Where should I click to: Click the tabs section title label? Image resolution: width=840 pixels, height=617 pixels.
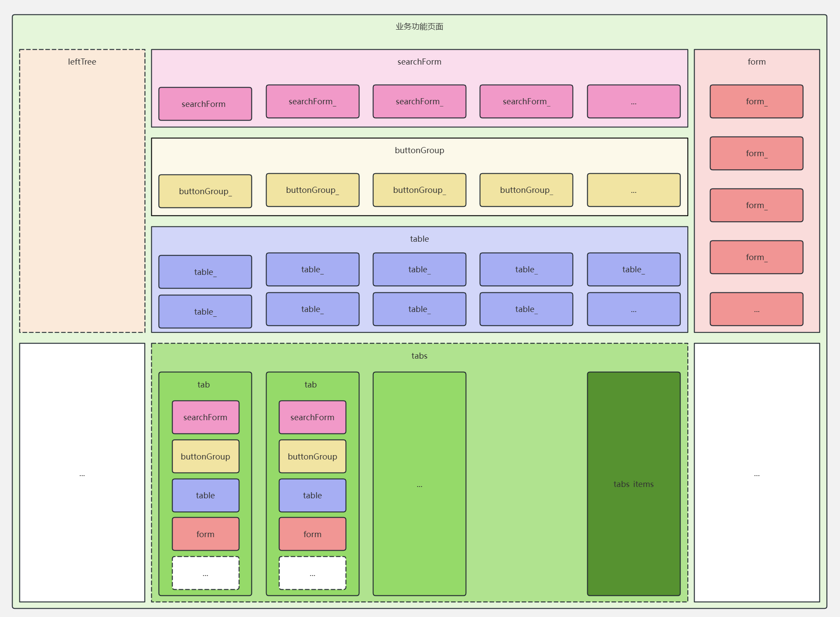(419, 356)
